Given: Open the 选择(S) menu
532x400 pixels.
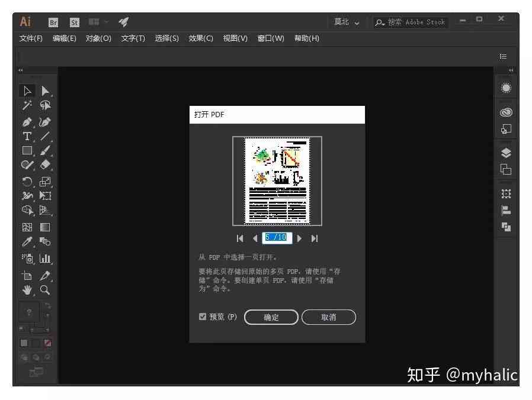Looking at the screenshot, I should click(x=166, y=38).
